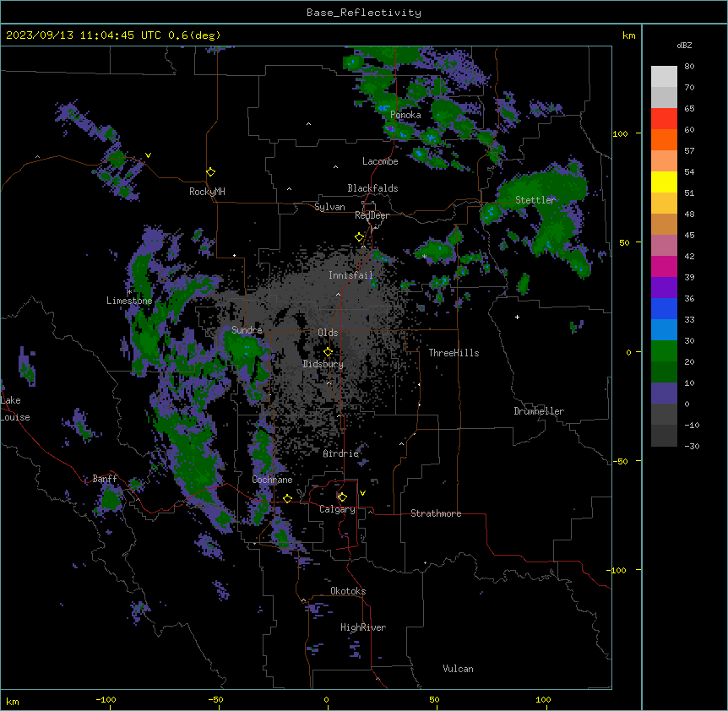Pick the violet 36-39 dBZ legend swatch

tap(664, 287)
